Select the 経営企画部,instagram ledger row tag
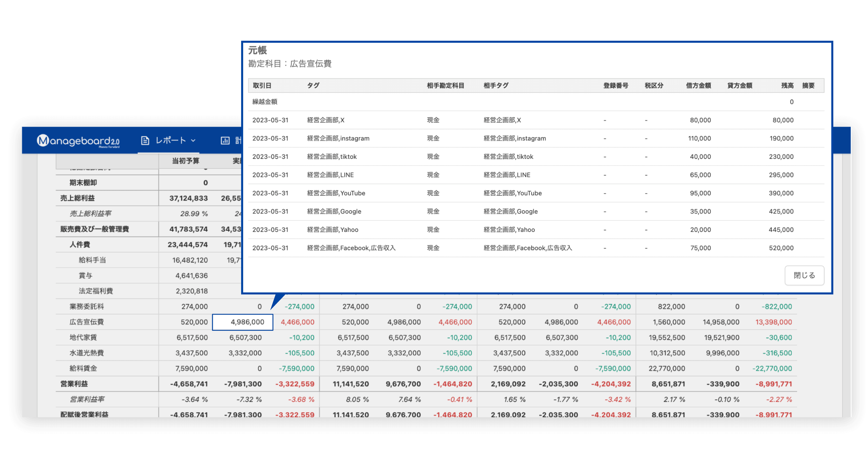This screenshot has height=459, width=868. pos(338,139)
